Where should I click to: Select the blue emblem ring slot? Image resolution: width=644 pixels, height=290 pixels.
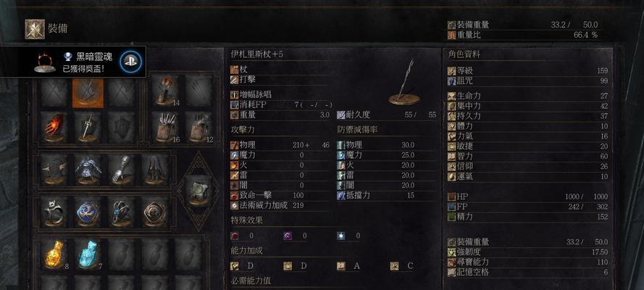pyautogui.click(x=88, y=212)
